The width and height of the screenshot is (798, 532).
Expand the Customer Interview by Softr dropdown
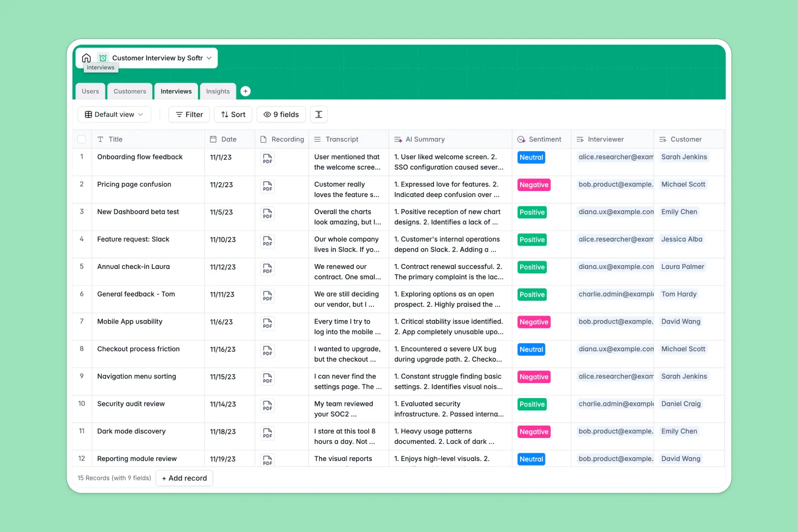coord(210,58)
